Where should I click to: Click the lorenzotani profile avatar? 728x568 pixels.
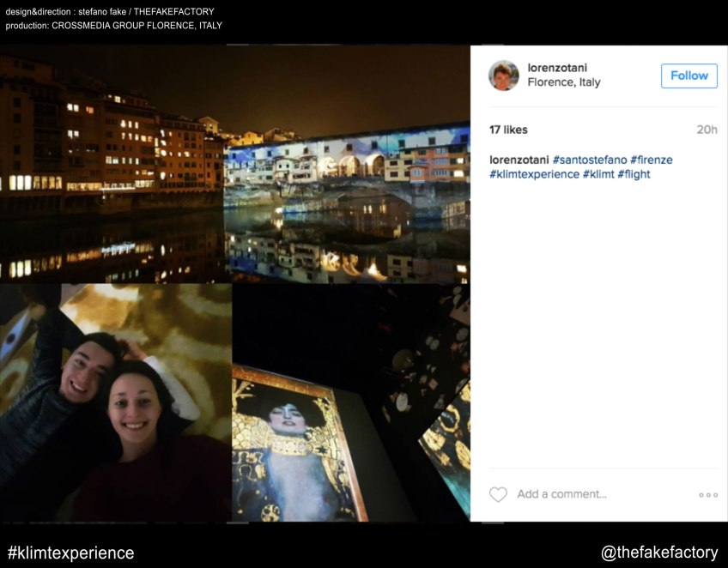[x=504, y=76]
